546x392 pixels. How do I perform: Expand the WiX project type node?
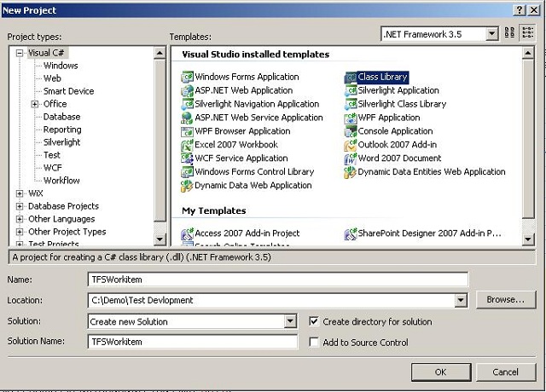[20, 193]
